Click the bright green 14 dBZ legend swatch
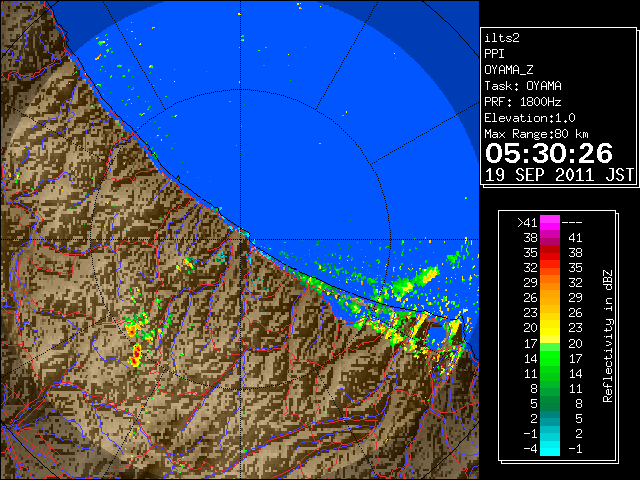The width and height of the screenshot is (640, 480). [x=550, y=358]
